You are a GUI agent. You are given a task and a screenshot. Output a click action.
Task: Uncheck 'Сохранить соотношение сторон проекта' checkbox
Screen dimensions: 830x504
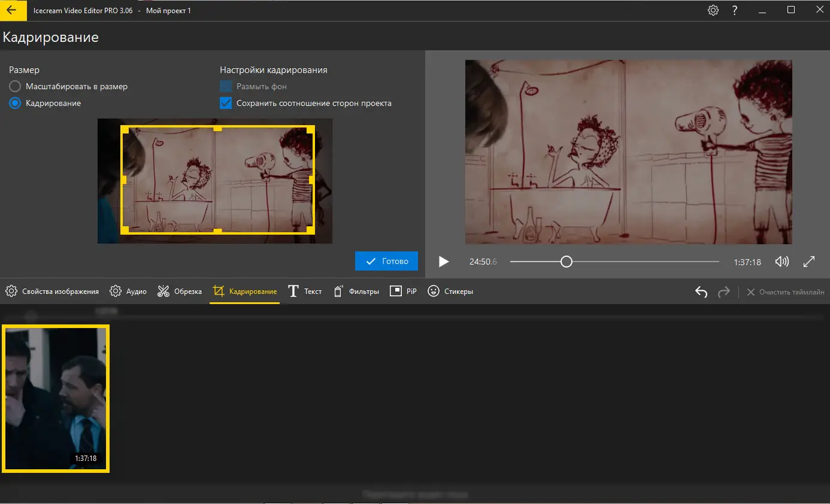tap(226, 103)
